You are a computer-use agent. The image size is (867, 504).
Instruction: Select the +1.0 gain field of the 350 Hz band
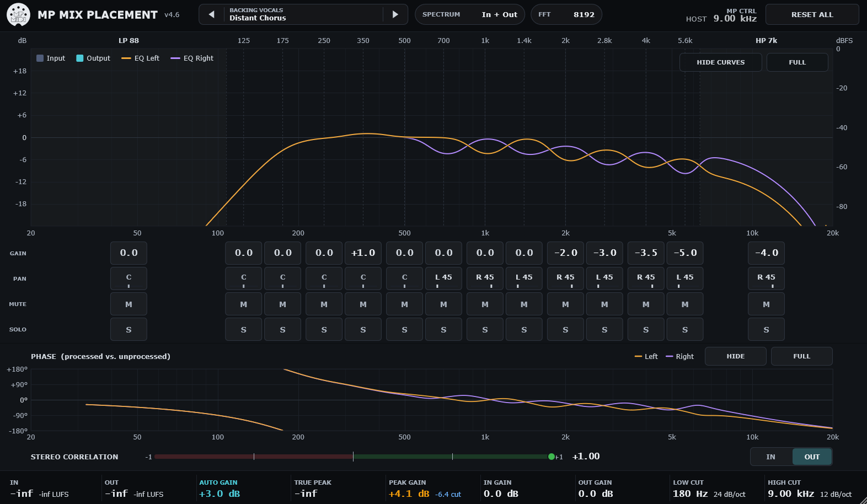363,253
